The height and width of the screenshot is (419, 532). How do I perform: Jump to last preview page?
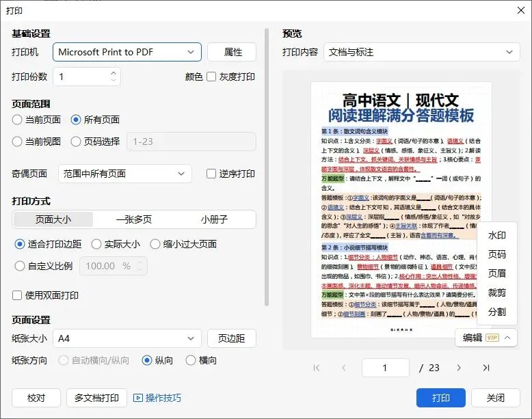pyautogui.click(x=486, y=368)
